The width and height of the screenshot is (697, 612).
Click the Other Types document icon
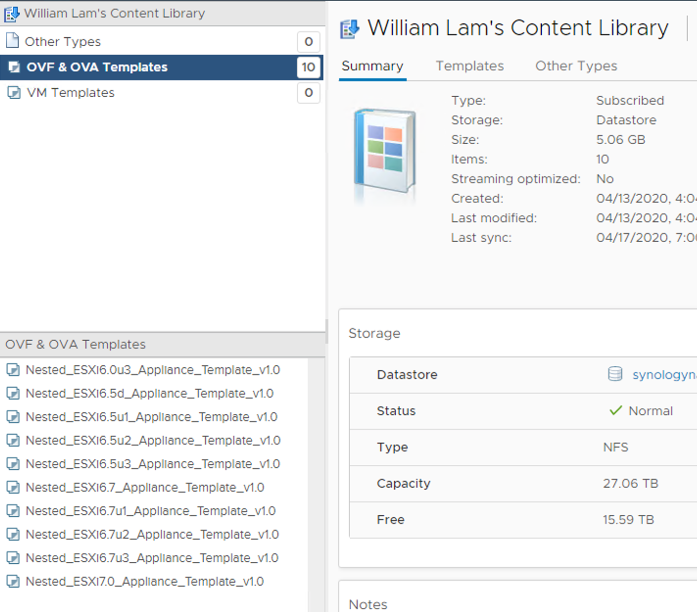pos(12,40)
